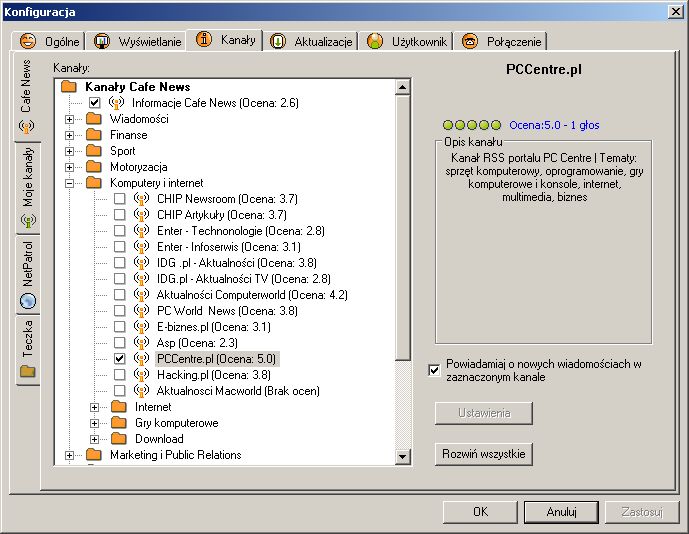Click the NetPatrol globe icon in sidebar
Screen dimensions: 689x534
coord(27,300)
